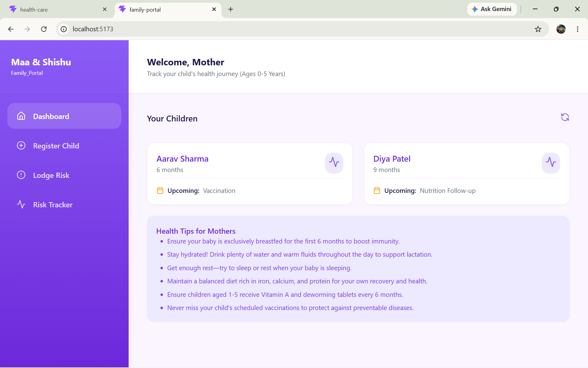Image resolution: width=588 pixels, height=368 pixels.
Task: Click the refresh children list icon
Action: click(x=565, y=117)
